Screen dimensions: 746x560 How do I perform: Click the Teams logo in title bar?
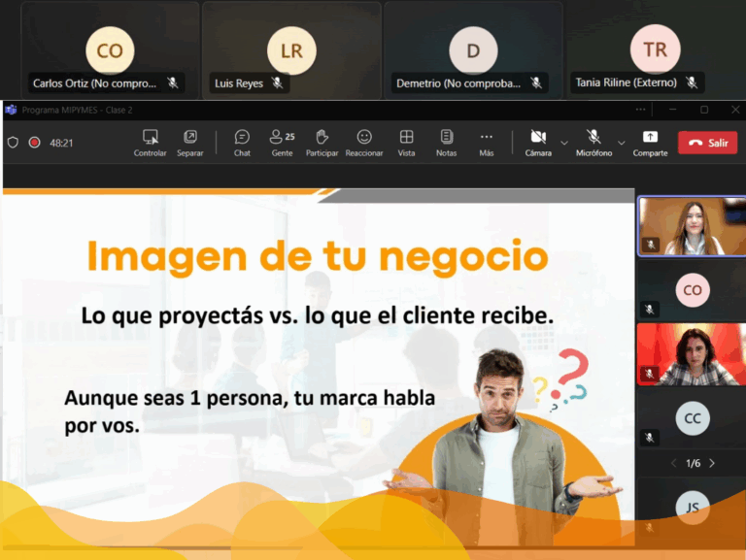(x=11, y=110)
